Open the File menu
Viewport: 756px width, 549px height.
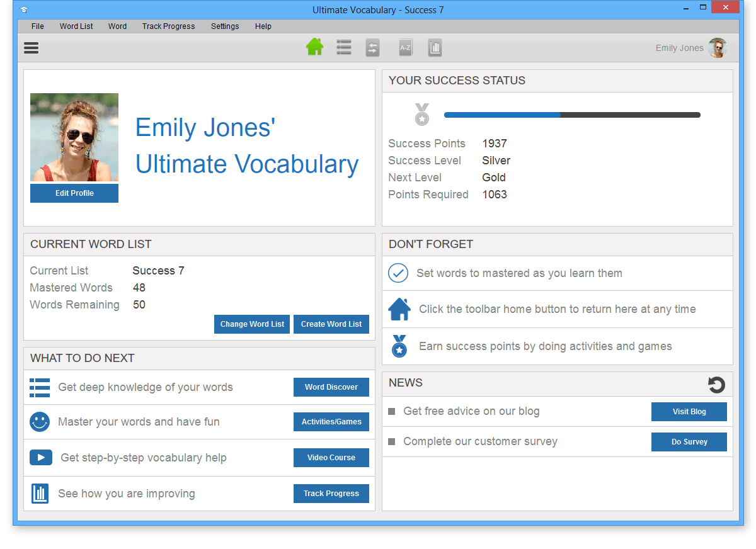[38, 26]
